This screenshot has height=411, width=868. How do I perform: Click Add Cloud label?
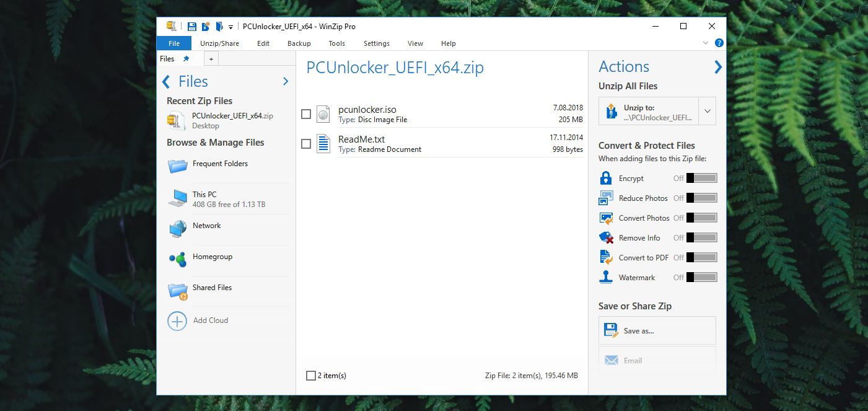click(x=211, y=320)
